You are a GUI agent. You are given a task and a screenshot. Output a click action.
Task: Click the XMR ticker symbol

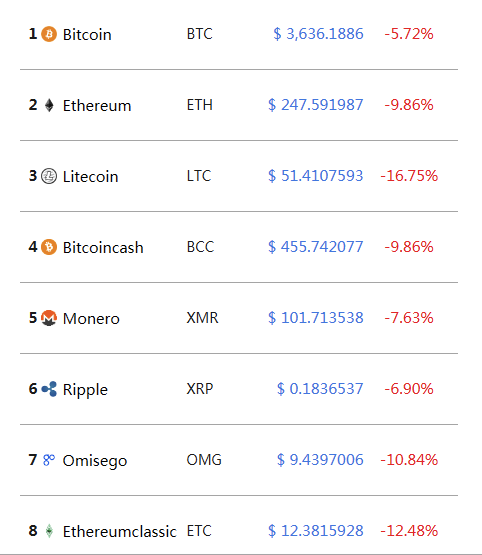tap(202, 318)
